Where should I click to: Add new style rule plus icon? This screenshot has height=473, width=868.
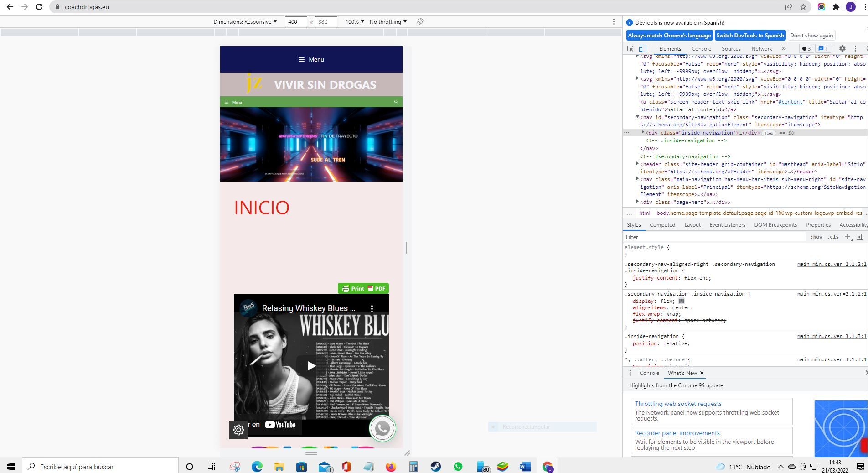pyautogui.click(x=847, y=237)
